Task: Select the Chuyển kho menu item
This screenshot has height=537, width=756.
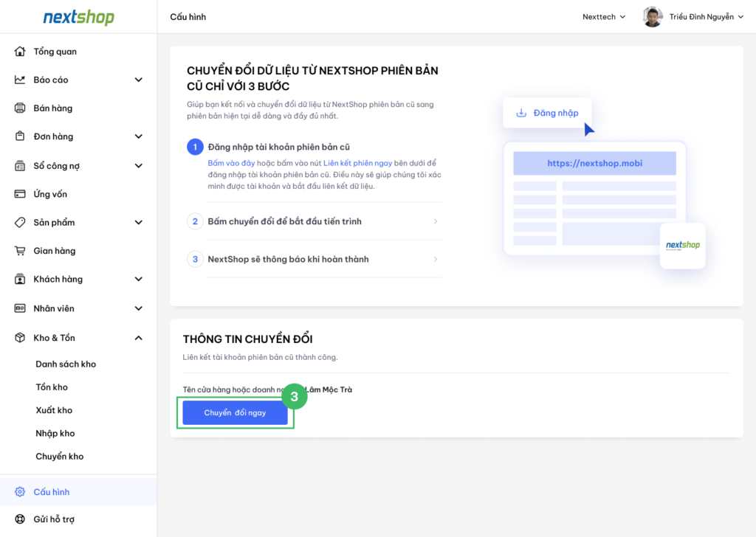Action: tap(60, 457)
